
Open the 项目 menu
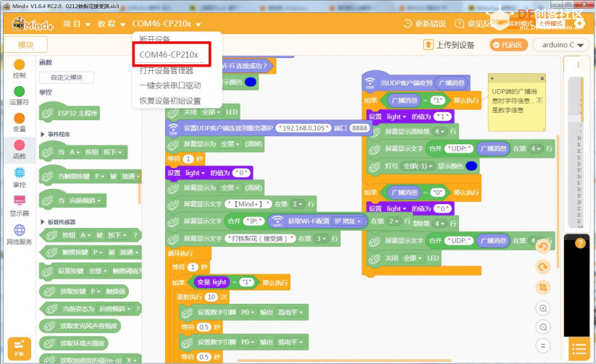(x=76, y=24)
